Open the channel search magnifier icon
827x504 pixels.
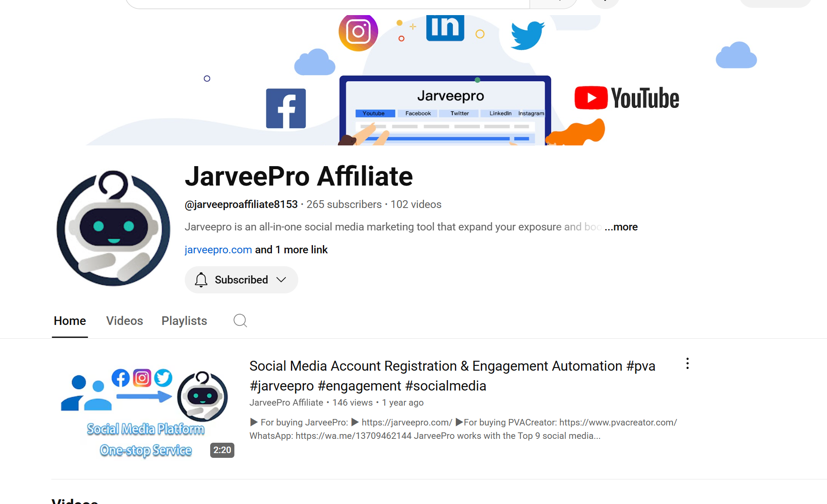point(240,321)
